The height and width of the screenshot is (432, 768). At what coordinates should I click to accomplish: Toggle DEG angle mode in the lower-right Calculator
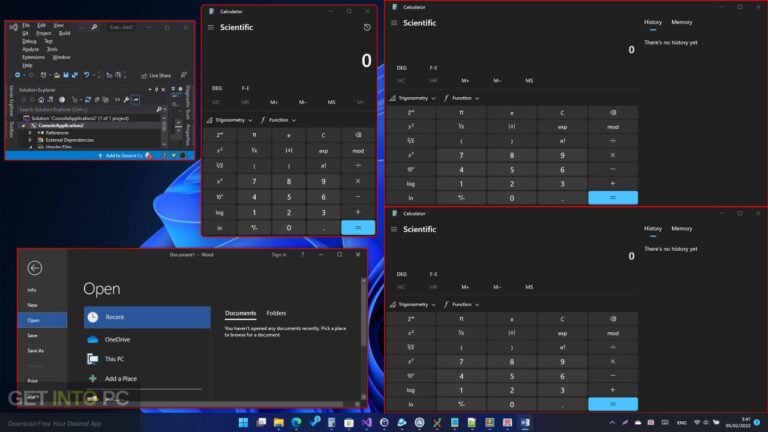[402, 274]
